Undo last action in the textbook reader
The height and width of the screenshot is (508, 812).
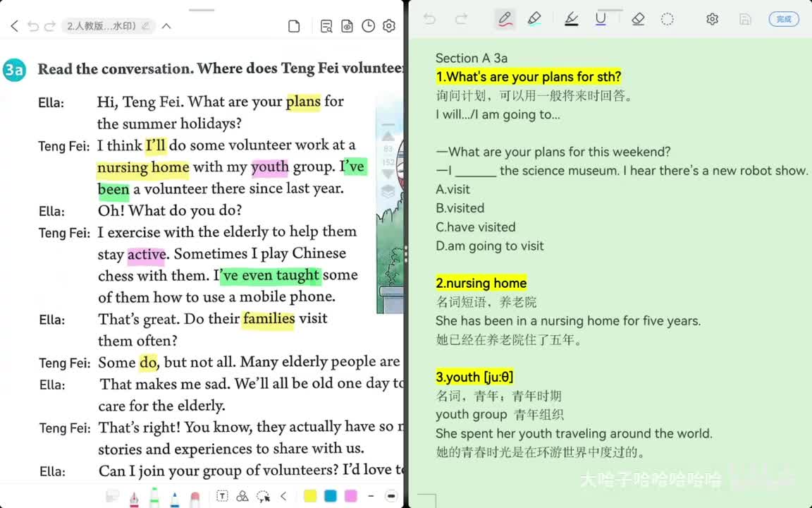[33, 26]
